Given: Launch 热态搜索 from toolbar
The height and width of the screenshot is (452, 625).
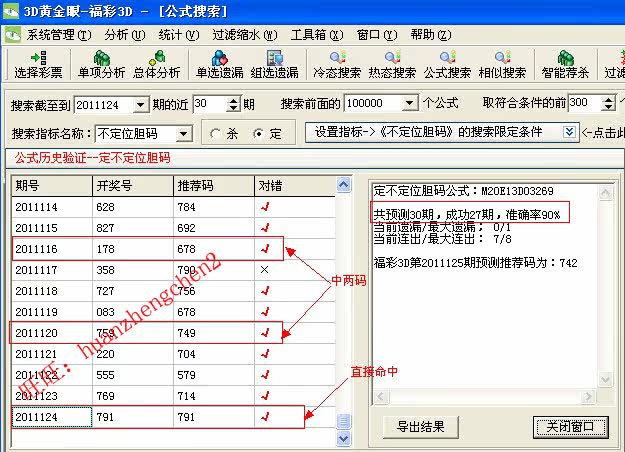Looking at the screenshot, I should click(392, 65).
